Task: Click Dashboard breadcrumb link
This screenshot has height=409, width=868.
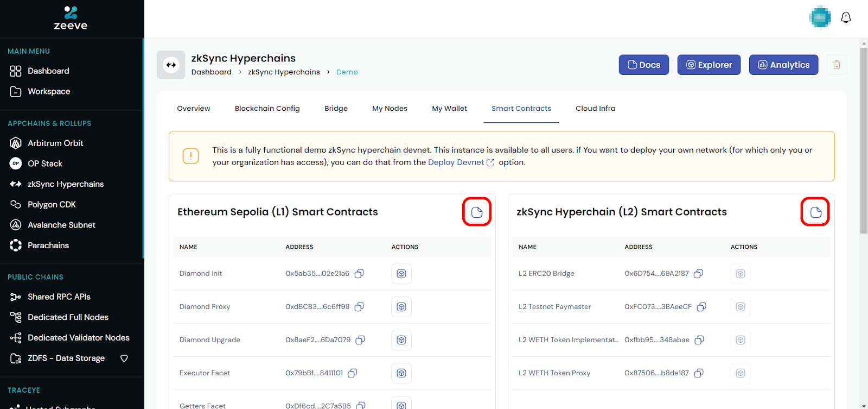Action: tap(212, 72)
